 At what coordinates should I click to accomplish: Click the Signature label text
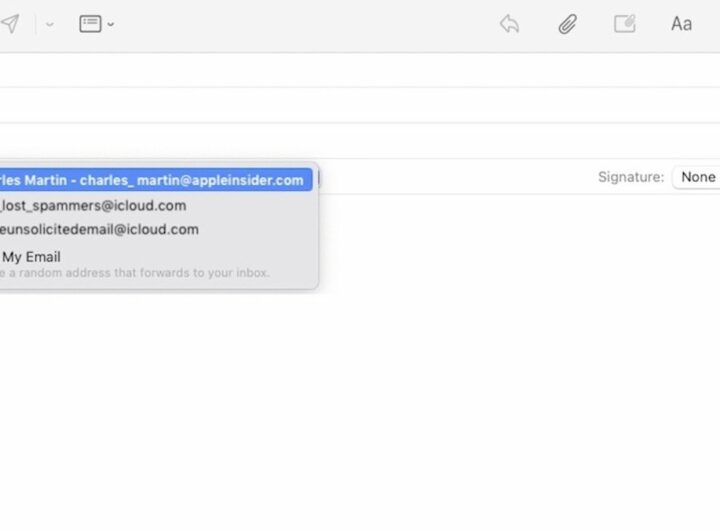(x=630, y=177)
